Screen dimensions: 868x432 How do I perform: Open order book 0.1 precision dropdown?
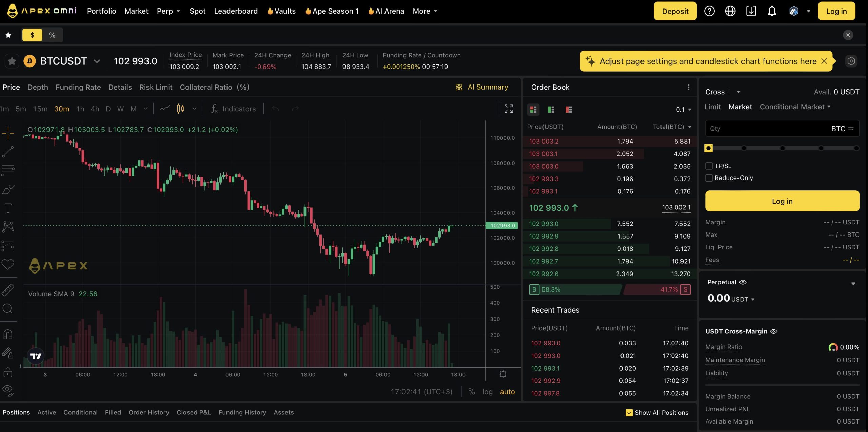click(x=684, y=110)
